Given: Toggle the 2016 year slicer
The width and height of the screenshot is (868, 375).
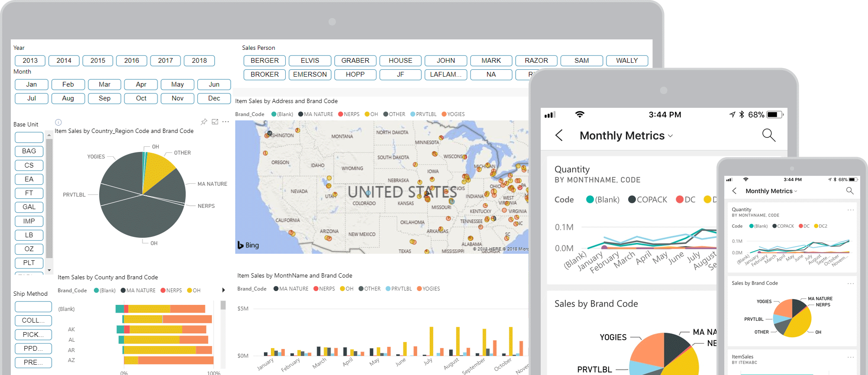Looking at the screenshot, I should (x=132, y=61).
